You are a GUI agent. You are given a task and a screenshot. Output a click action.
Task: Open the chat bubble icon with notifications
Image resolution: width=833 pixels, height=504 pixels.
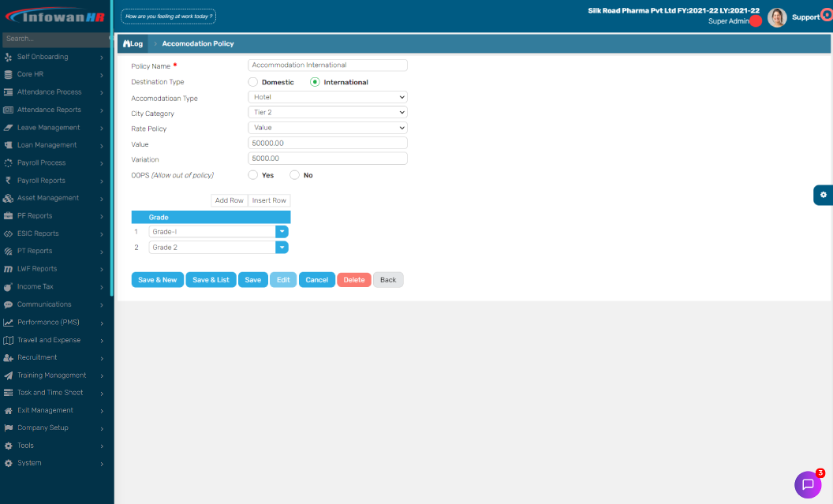coord(807,484)
